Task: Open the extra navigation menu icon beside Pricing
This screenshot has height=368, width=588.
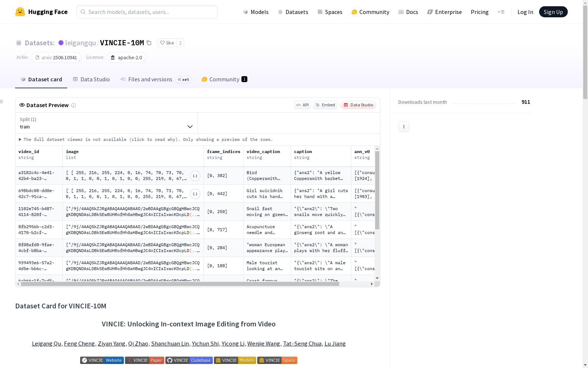Action: [501, 12]
